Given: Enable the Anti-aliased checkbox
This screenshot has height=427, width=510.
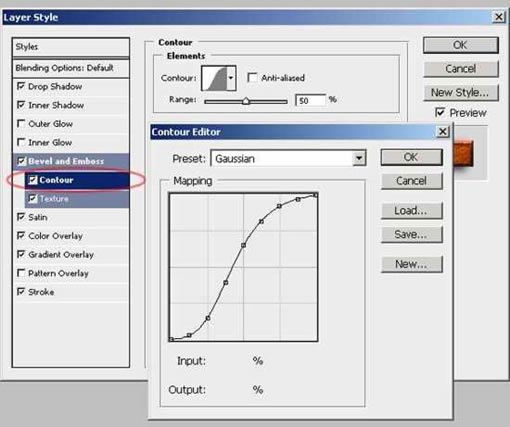Looking at the screenshot, I should (252, 78).
